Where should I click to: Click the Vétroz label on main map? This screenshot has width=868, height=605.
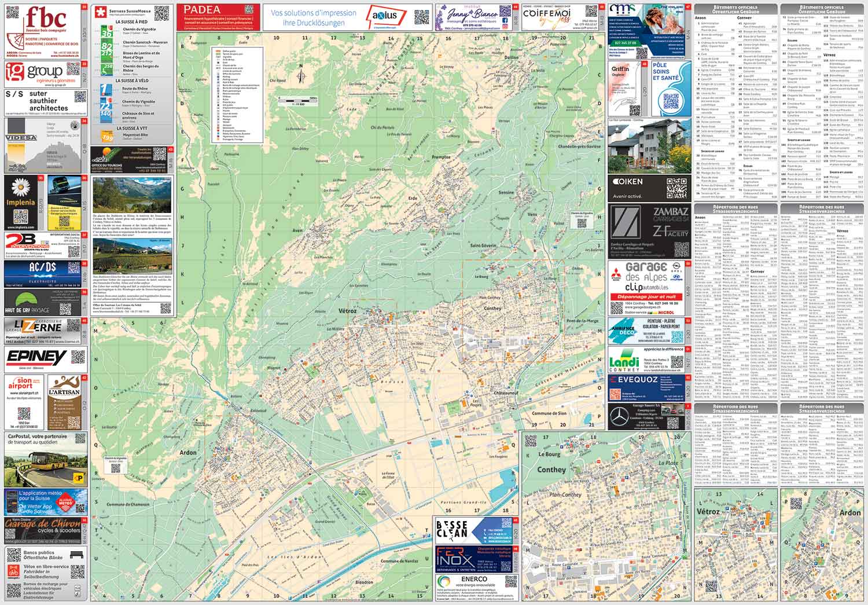[347, 311]
